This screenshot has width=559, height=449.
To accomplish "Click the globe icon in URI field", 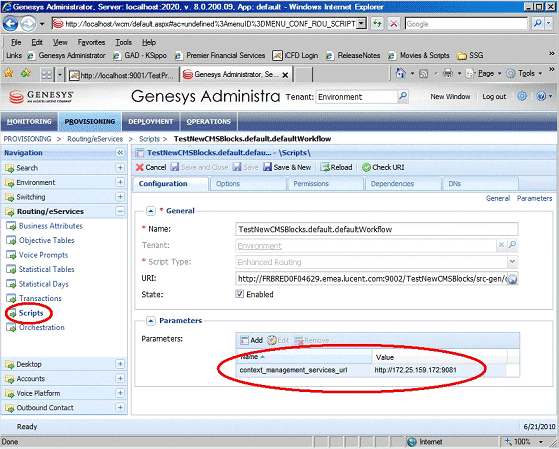I will 512,279.
